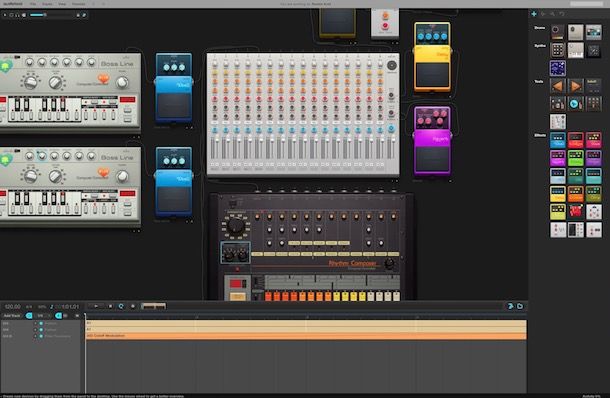Open the File menu
Screen dimensions: 610x398
tap(33, 4)
